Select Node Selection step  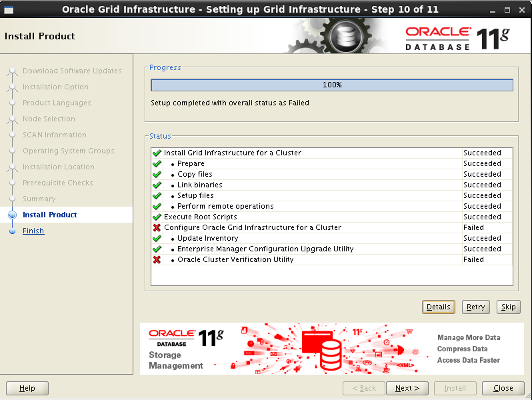49,119
